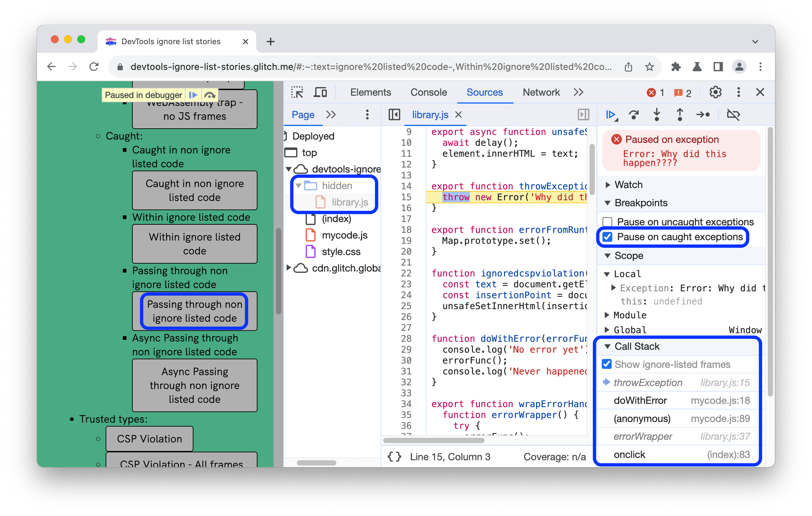
Task: Open library.js in the sources panel
Action: (349, 201)
